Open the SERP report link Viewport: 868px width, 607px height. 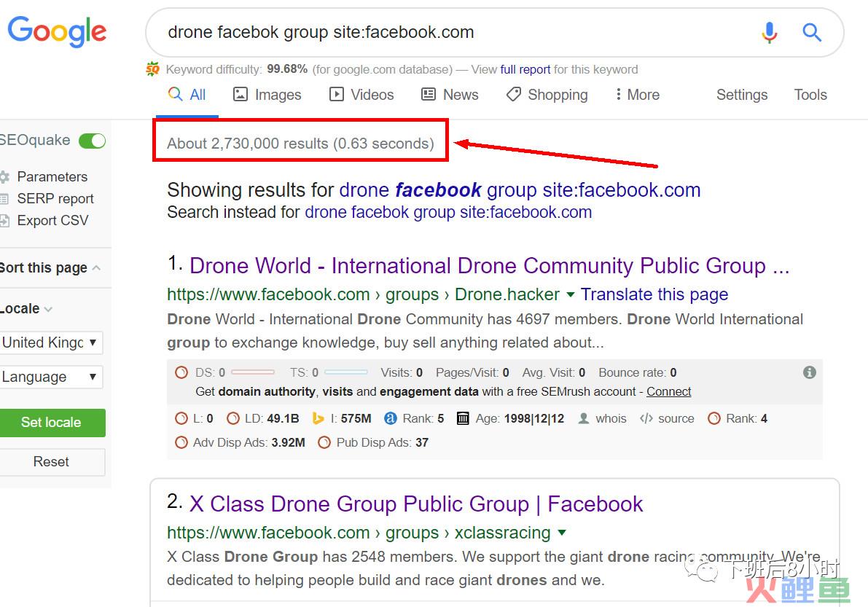(55, 199)
